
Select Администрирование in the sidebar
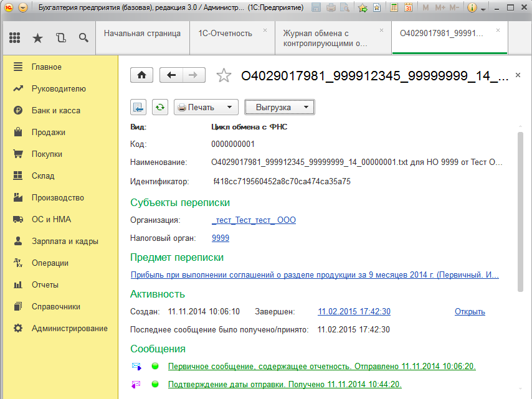click(69, 328)
